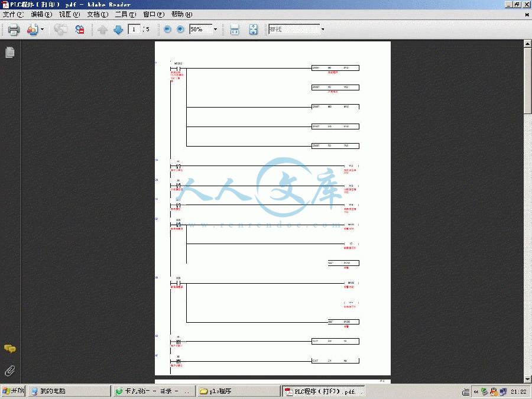This screenshot has height=399, width=532.
Task: Open the web conference collaboration icon
Action: 33,30
